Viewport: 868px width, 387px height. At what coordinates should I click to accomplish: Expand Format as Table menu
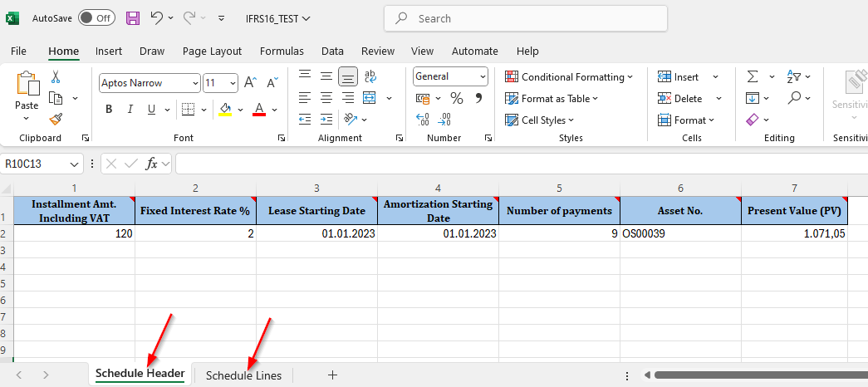point(595,99)
